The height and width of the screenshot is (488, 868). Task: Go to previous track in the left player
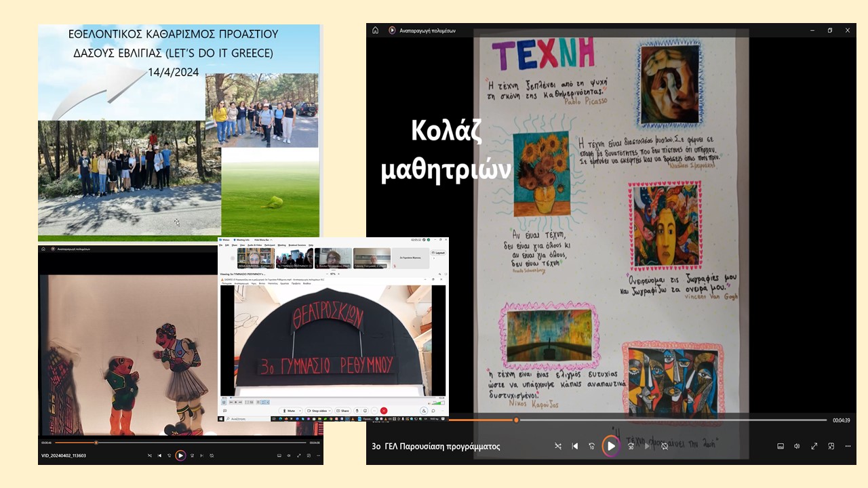(160, 455)
